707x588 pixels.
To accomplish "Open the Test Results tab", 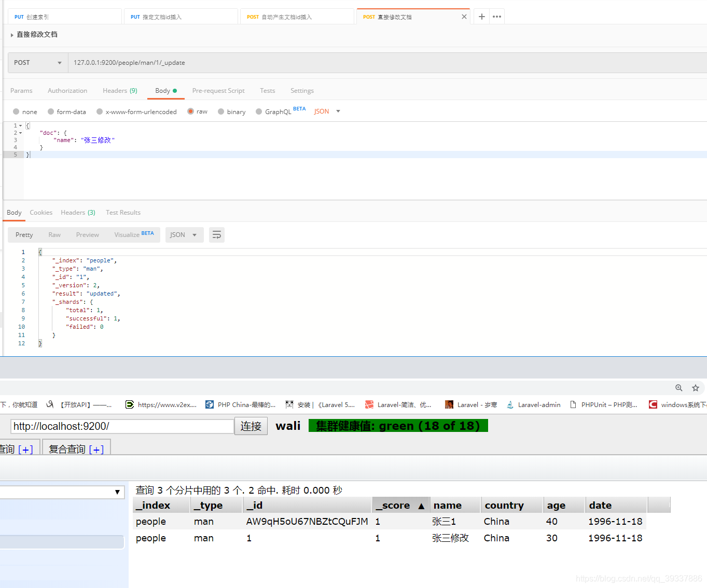I will point(123,213).
